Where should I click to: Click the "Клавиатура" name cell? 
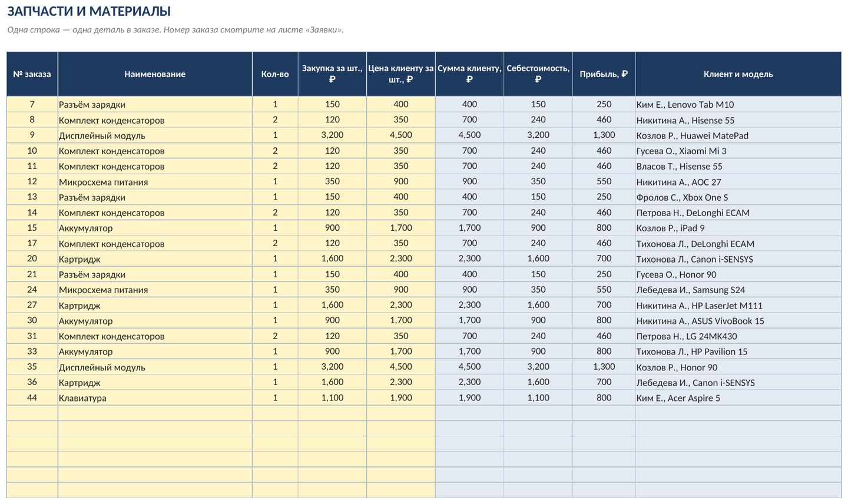(155, 398)
